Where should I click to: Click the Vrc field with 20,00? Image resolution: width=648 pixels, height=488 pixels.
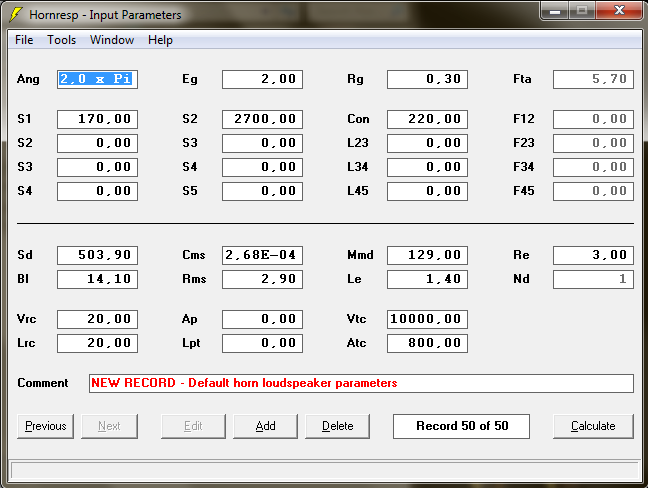coord(97,319)
